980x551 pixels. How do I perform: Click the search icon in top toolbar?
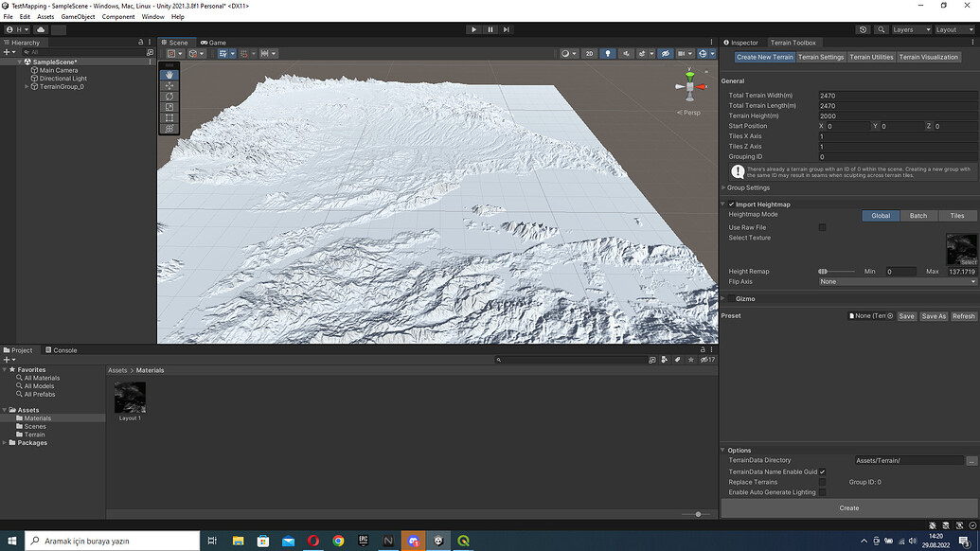coord(882,30)
